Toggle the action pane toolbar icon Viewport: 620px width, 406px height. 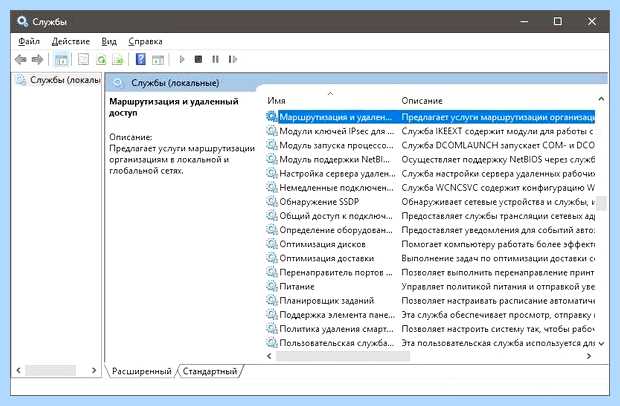[158, 60]
